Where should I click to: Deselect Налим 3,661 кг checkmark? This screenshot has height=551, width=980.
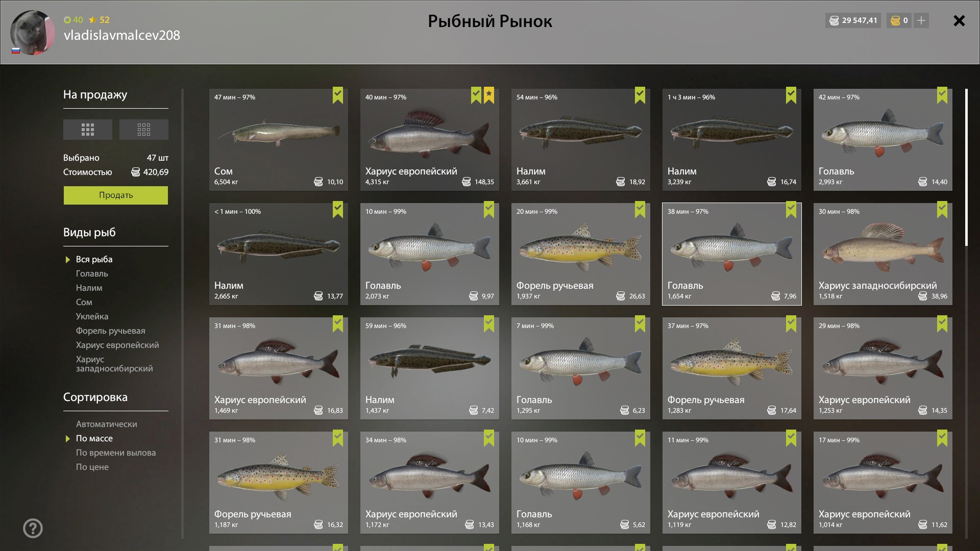click(640, 95)
